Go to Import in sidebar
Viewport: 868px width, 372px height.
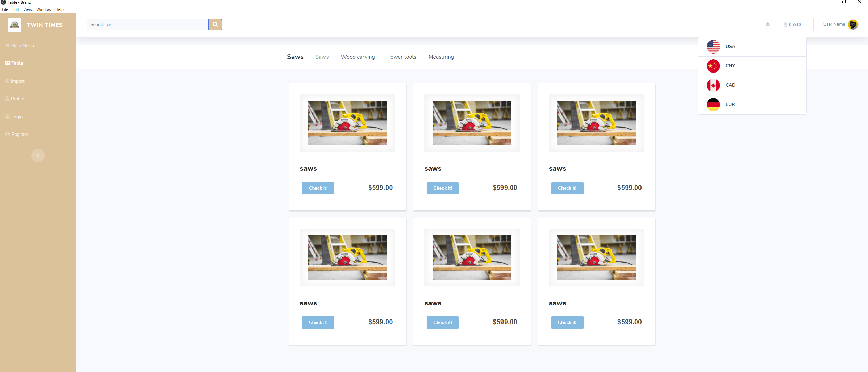tap(17, 81)
